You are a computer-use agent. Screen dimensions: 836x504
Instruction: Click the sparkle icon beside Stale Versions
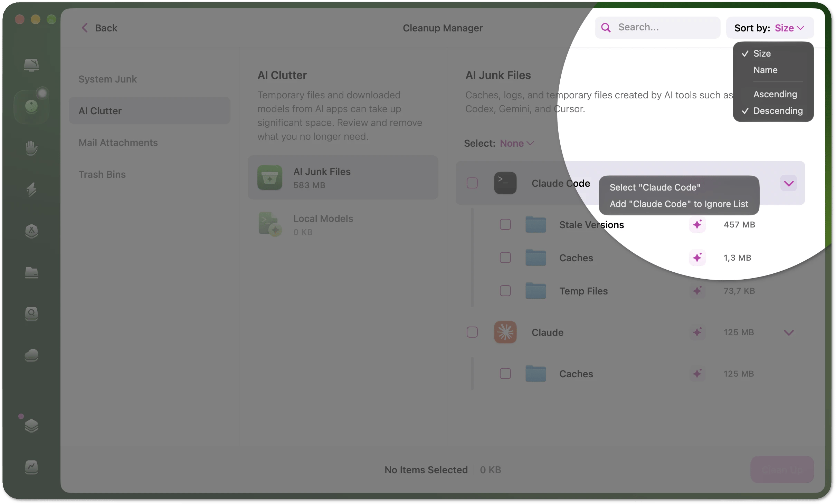pos(697,224)
